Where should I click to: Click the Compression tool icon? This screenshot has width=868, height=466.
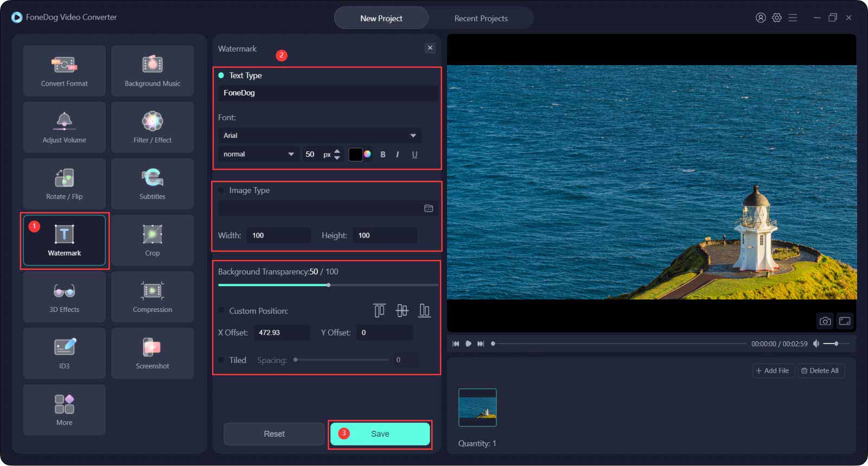tap(152, 291)
